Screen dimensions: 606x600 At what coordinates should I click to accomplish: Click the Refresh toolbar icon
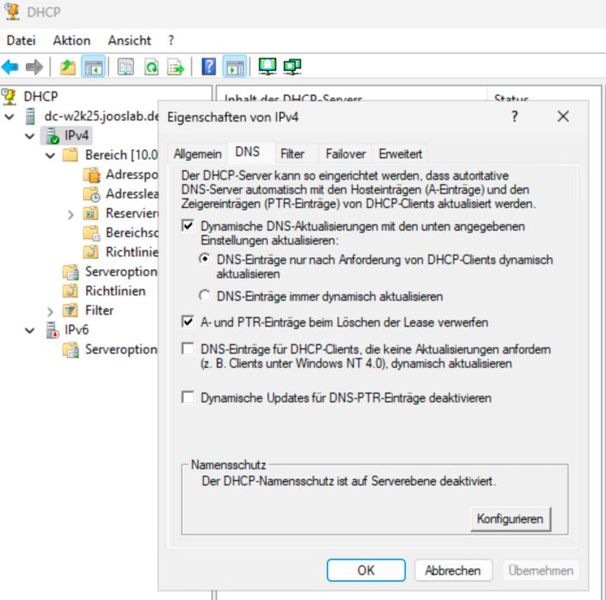[x=151, y=67]
